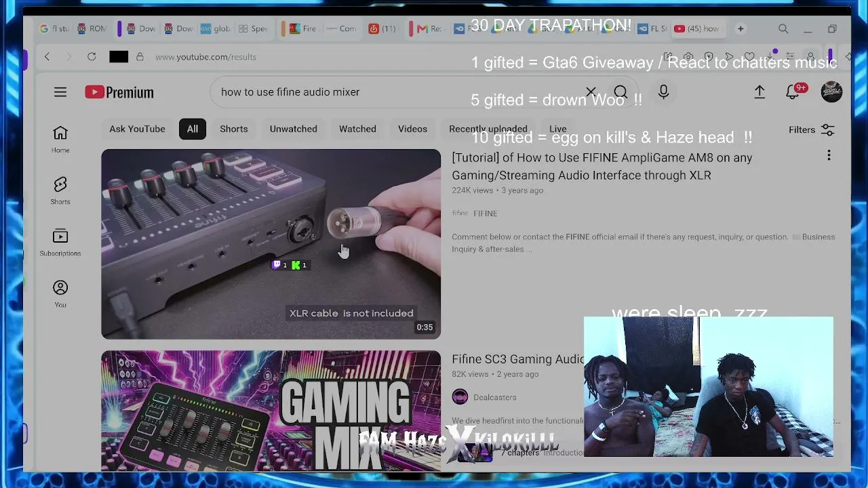Open the account avatar menu
The width and height of the screenshot is (868, 488).
(x=831, y=92)
